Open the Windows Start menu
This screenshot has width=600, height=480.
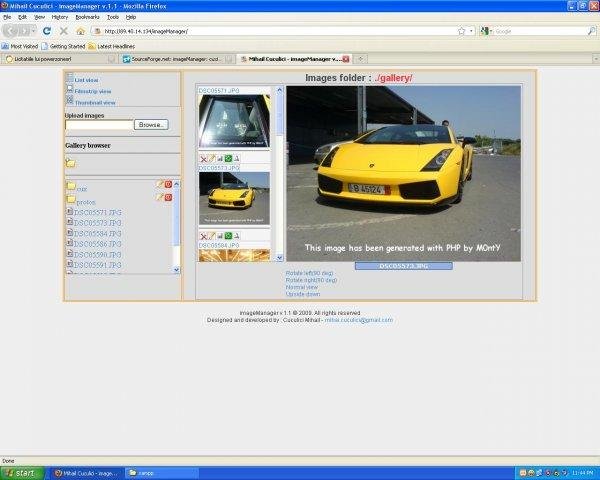22,473
